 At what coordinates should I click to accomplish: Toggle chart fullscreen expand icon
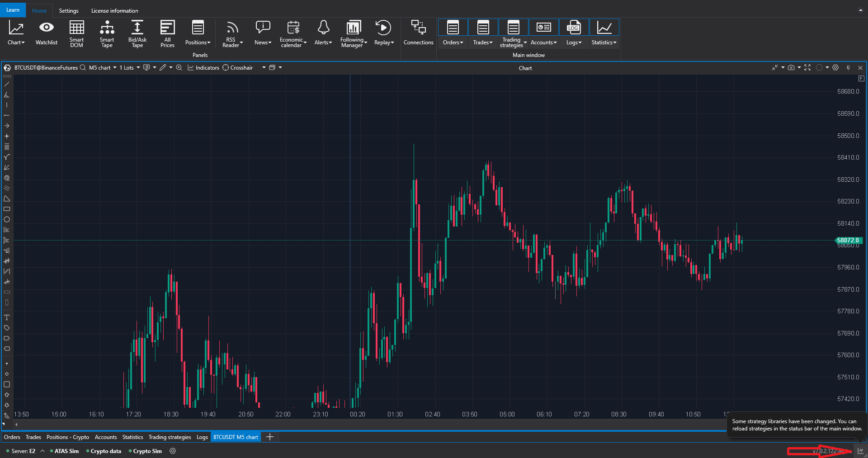coord(807,68)
